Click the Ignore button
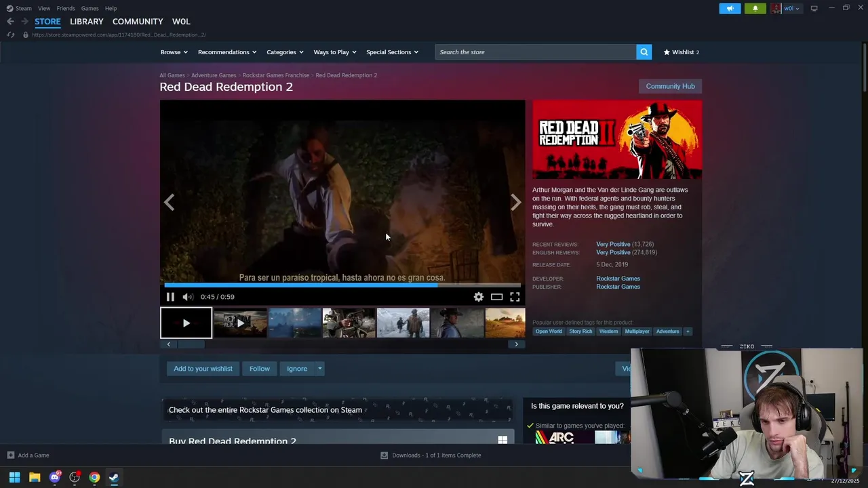Viewport: 868px width, 488px height. pyautogui.click(x=297, y=369)
